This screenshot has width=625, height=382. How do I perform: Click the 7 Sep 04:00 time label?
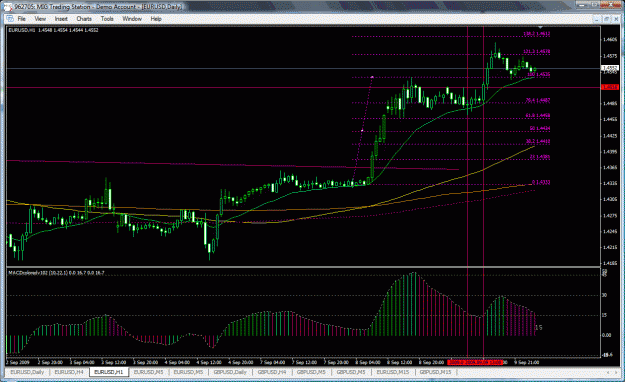pyautogui.click(x=273, y=362)
